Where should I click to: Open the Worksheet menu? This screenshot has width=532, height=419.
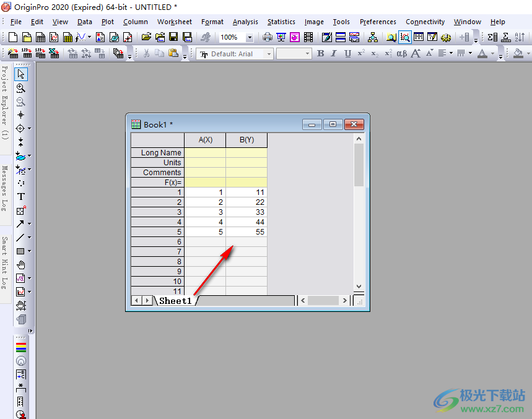(x=175, y=22)
